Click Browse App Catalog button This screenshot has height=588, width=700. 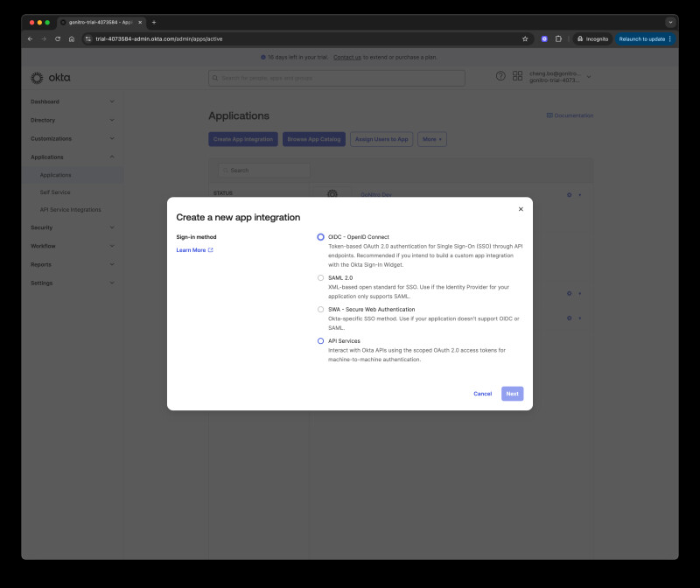[314, 139]
